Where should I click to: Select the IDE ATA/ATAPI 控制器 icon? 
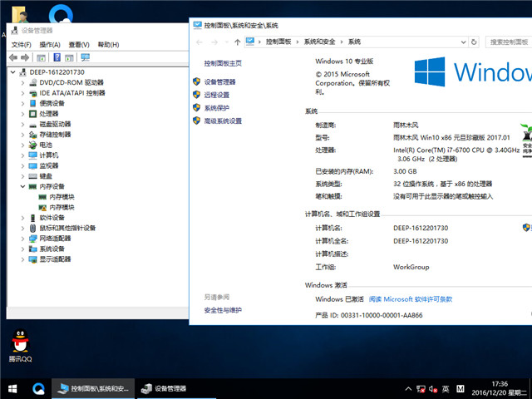tap(33, 93)
